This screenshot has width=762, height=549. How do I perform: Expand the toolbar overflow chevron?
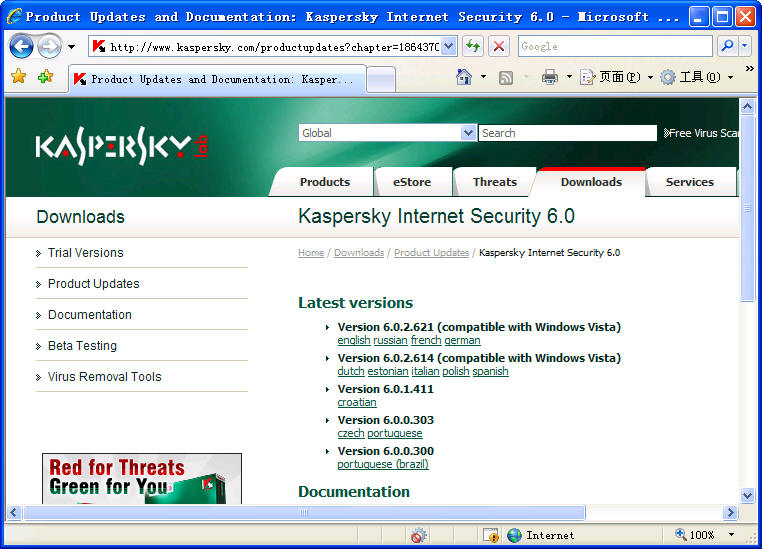(749, 69)
